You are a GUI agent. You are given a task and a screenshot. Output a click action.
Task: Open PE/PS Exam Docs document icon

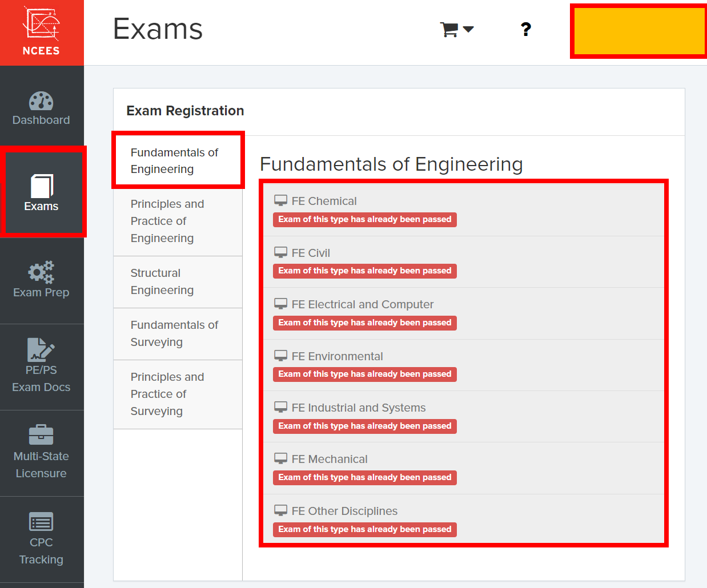(41, 349)
